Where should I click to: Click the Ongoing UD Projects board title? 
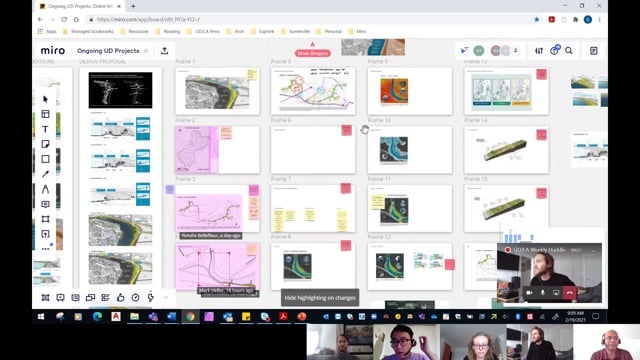point(108,51)
